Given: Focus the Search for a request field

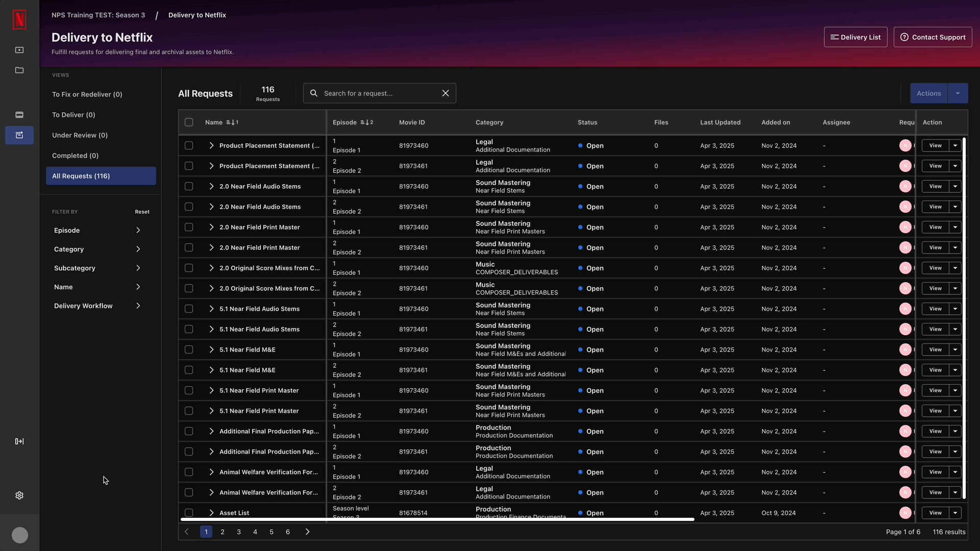Looking at the screenshot, I should pyautogui.click(x=380, y=93).
